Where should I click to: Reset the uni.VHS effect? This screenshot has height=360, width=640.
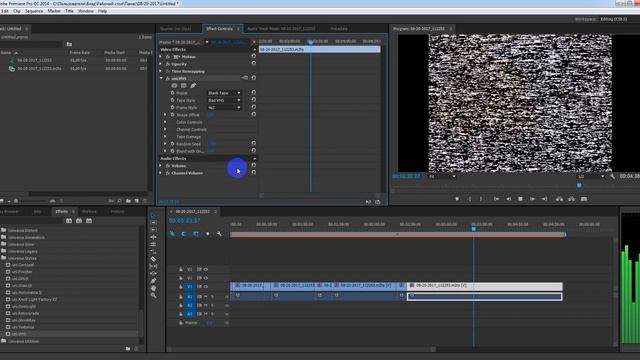253,78
